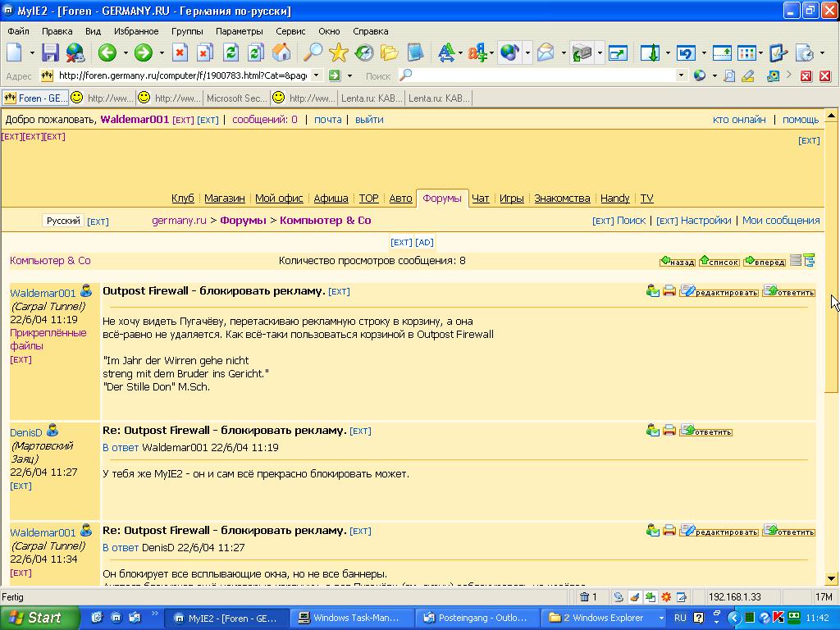Expand the mail icon dropdown arrow
This screenshot has width=840, height=630.
tap(564, 52)
